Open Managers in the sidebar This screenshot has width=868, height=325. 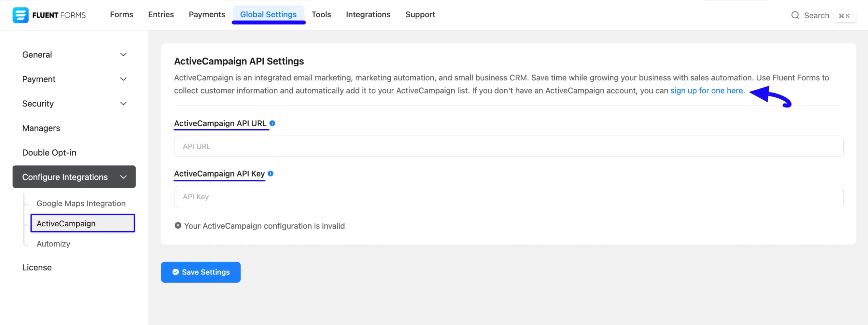coord(41,128)
